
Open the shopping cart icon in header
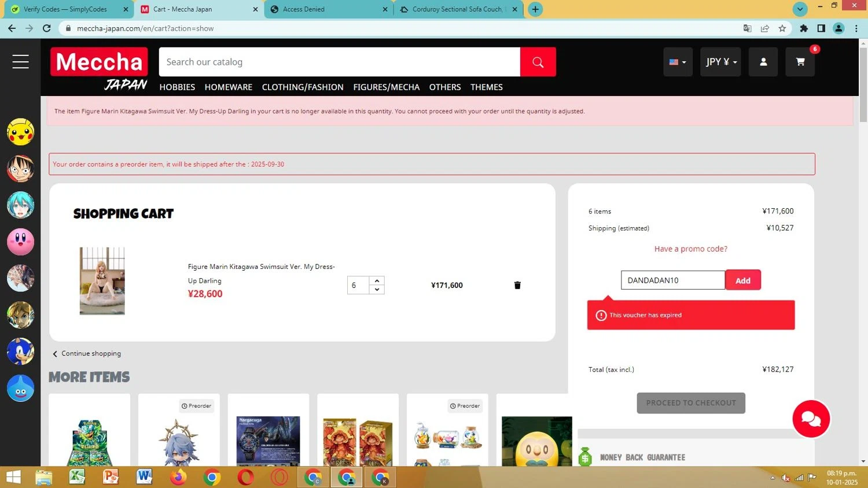coord(800,62)
